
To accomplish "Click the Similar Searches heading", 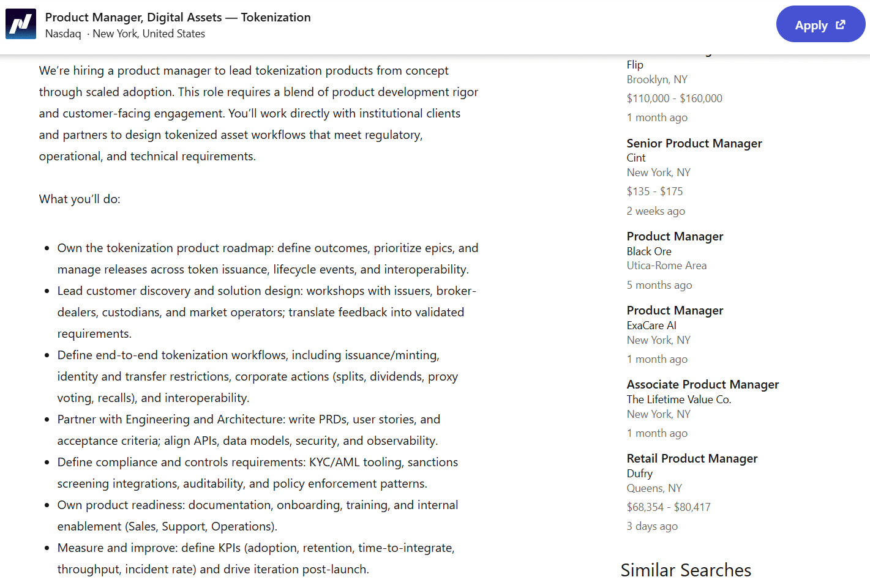I will tap(686, 570).
